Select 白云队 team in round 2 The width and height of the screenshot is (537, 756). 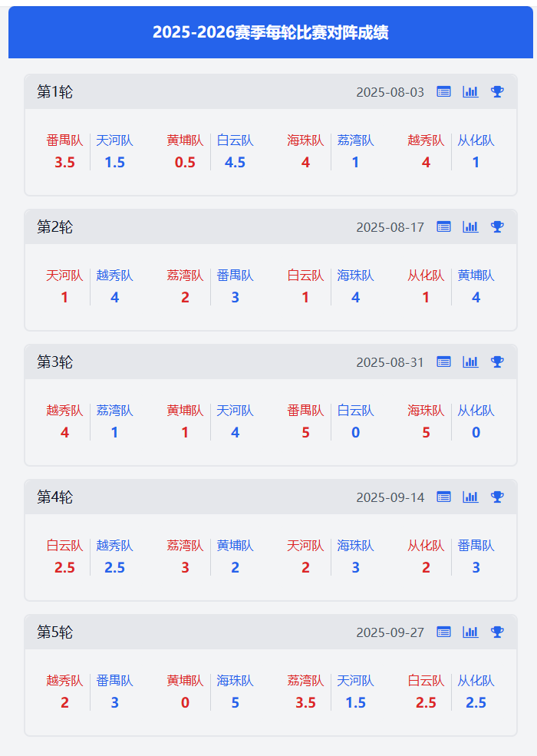305,276
